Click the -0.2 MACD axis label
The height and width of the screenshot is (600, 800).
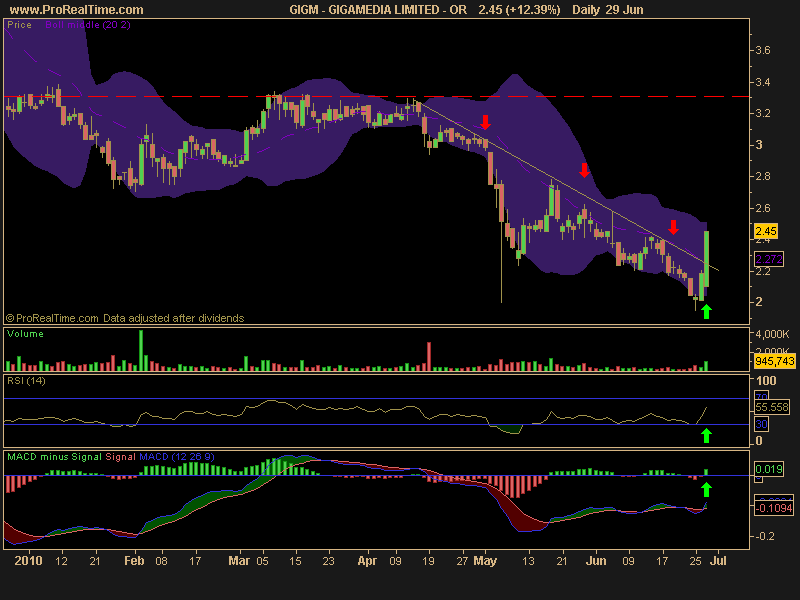tap(763, 536)
